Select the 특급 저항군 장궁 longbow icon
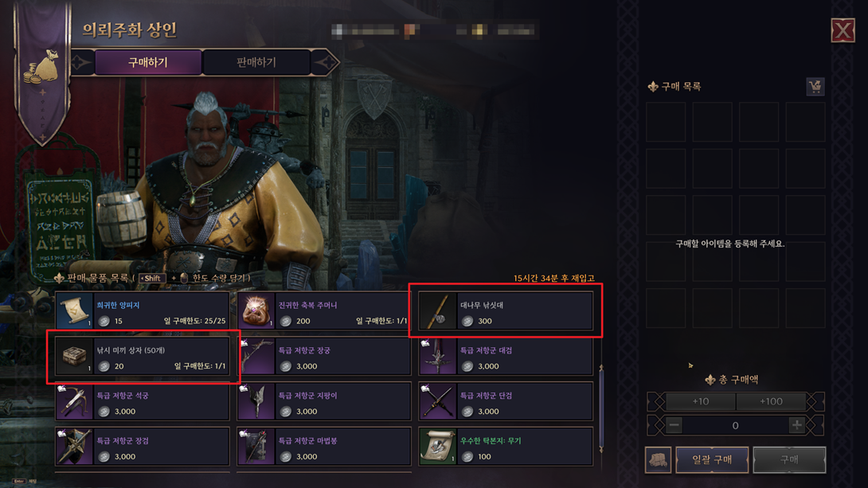Viewport: 868px width, 488px height. 256,357
